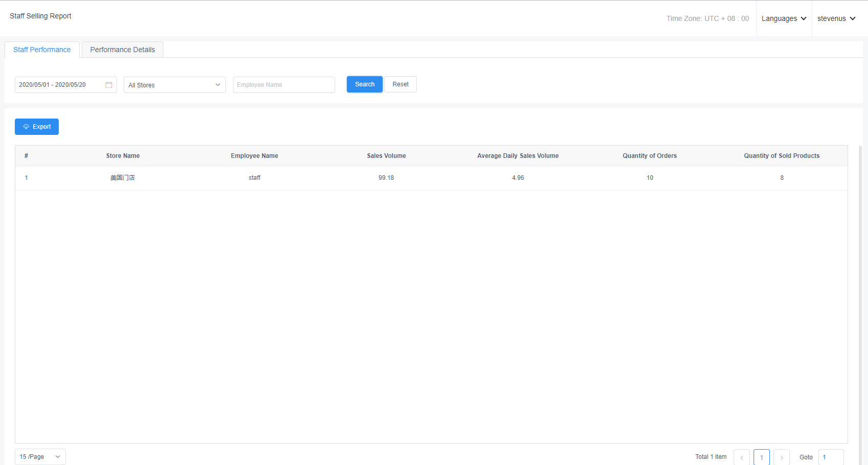Viewport: 868px width, 465px height.
Task: Click the calendar icon in date range field
Action: (109, 85)
